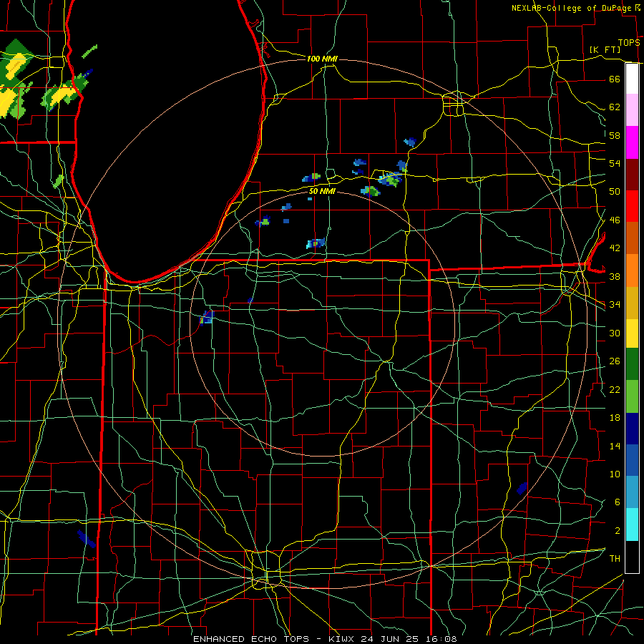
Task: Click the legend value "42"
Action: pos(615,248)
